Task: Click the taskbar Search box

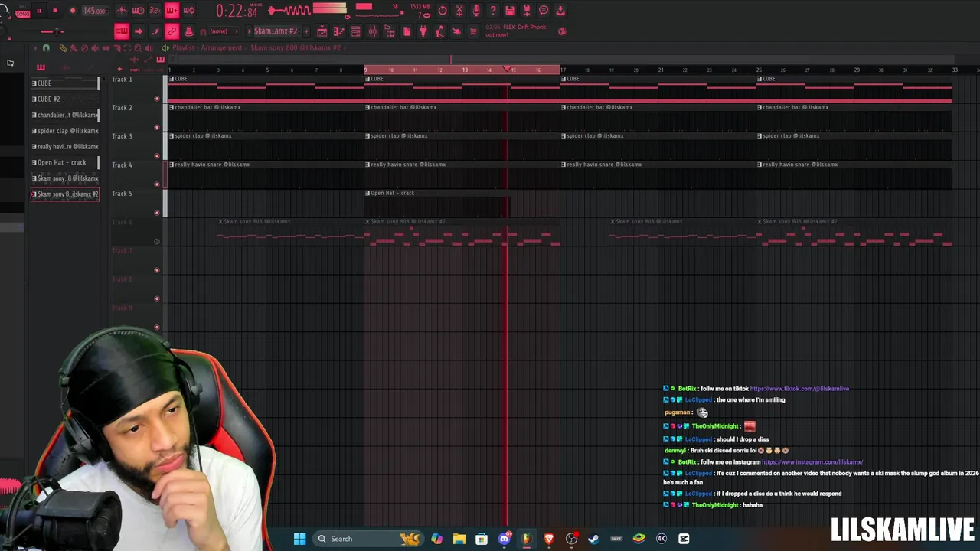Action: pos(368,539)
